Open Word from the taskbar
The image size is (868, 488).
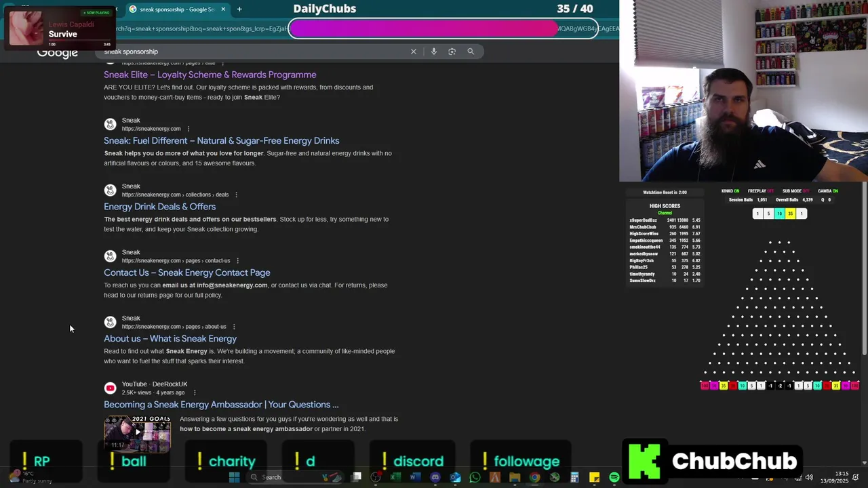tap(415, 477)
